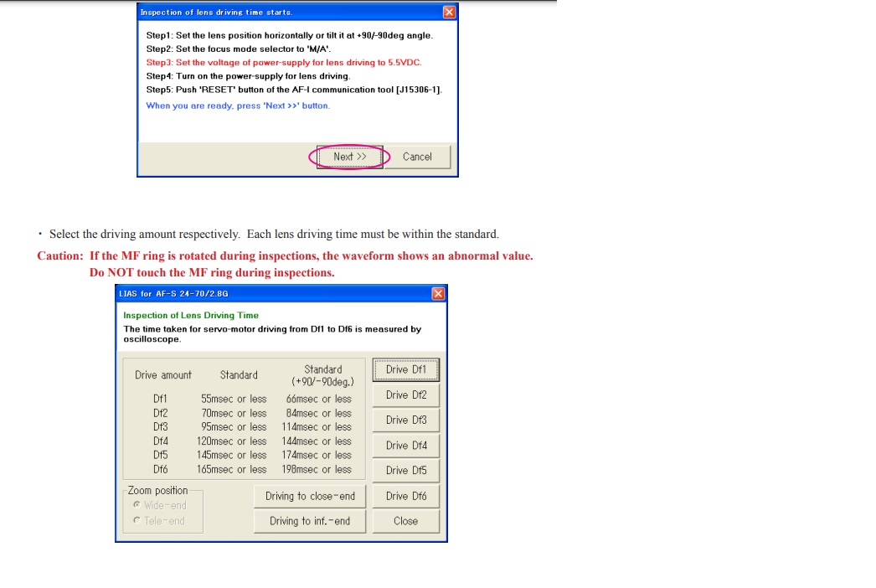Click the '55msec or less' Df1 standard value
The height and width of the screenshot is (588, 876).
(x=234, y=400)
